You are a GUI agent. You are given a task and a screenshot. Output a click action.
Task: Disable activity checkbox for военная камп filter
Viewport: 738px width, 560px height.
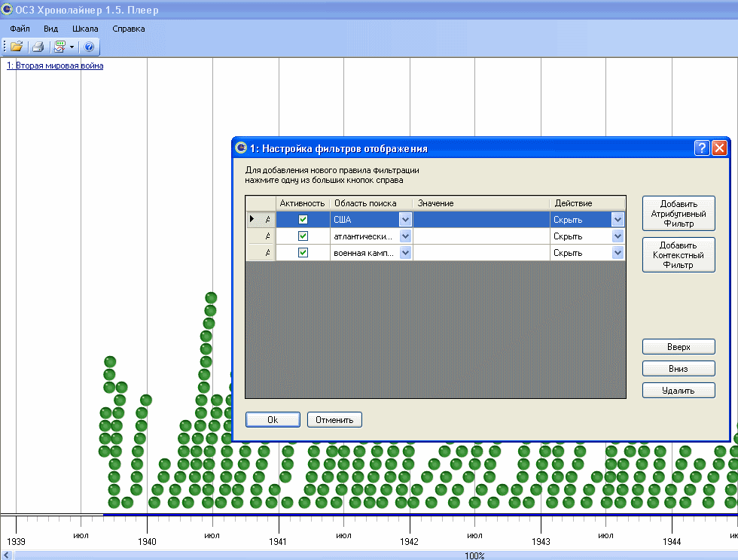pos(303,253)
